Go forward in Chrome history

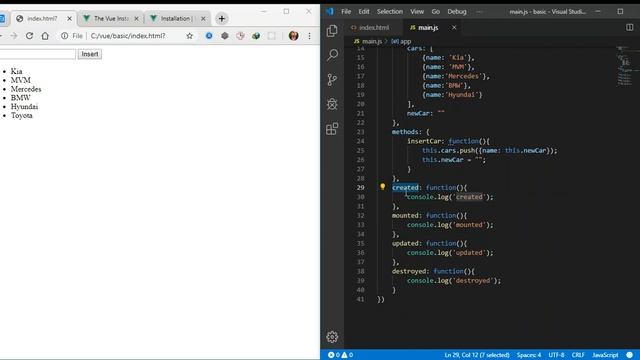tap(14, 36)
